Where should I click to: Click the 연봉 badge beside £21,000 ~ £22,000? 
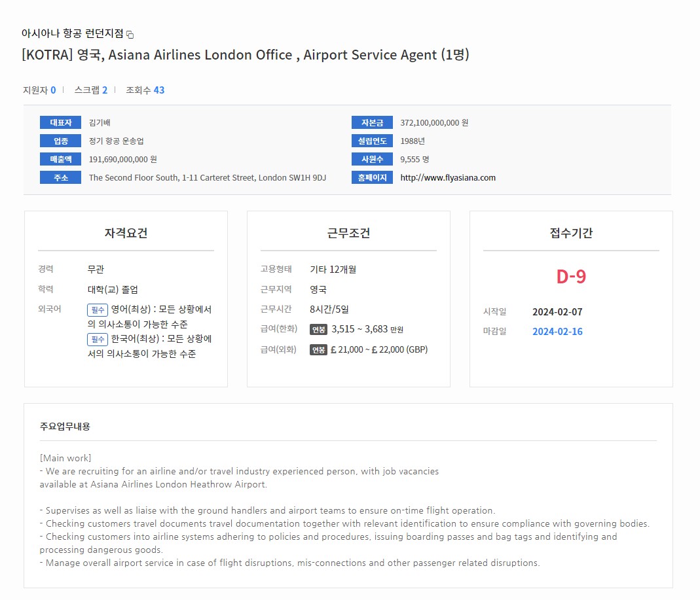[x=318, y=350]
